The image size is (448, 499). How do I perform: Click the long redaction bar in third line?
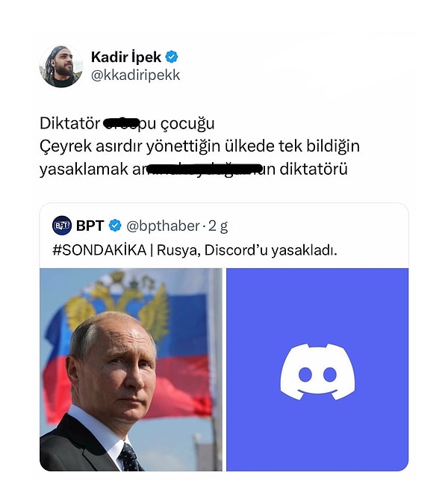(x=204, y=168)
